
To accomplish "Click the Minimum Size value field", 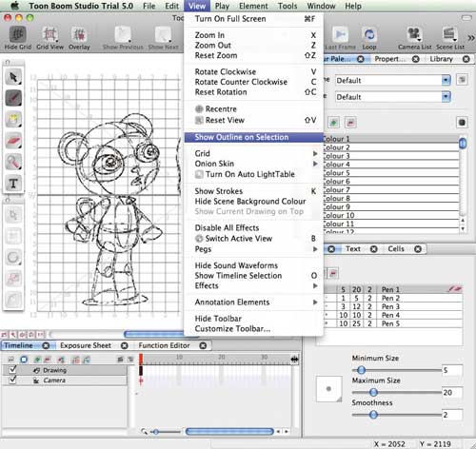I will [452, 370].
